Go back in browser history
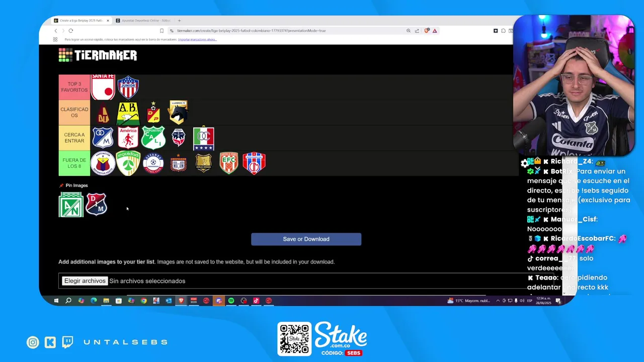This screenshot has width=644, height=362. pyautogui.click(x=55, y=31)
